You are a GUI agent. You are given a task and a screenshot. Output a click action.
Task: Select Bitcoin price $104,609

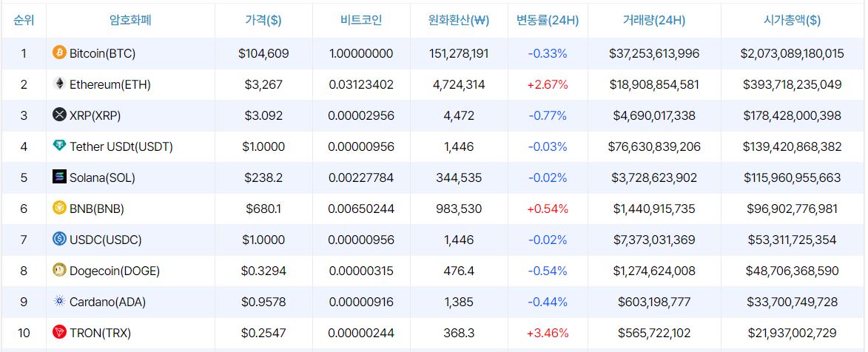click(x=263, y=54)
